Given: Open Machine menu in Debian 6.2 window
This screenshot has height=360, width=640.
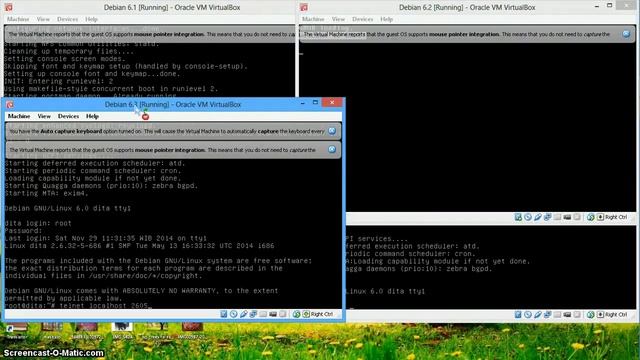Looking at the screenshot, I should (313, 19).
